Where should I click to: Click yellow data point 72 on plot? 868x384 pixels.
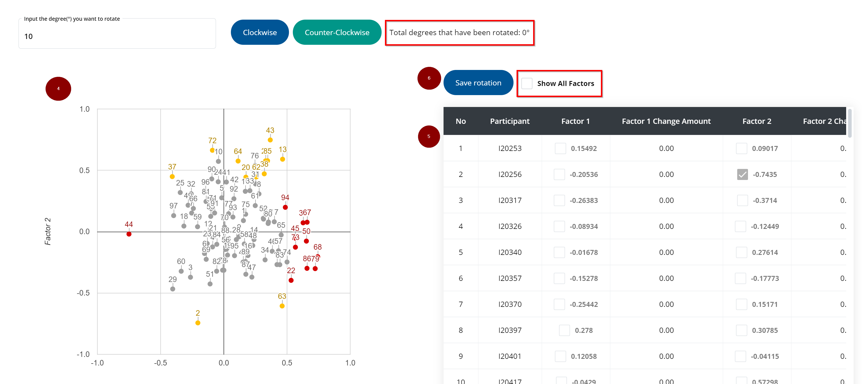click(212, 150)
